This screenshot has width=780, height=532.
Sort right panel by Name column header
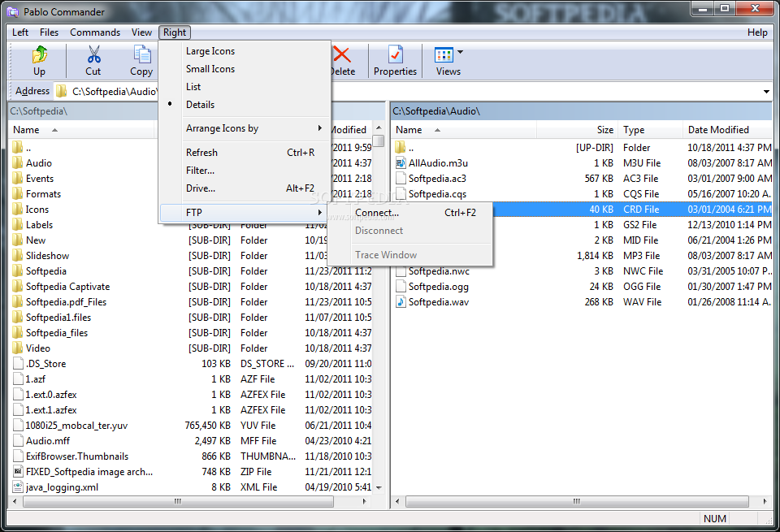click(464, 130)
